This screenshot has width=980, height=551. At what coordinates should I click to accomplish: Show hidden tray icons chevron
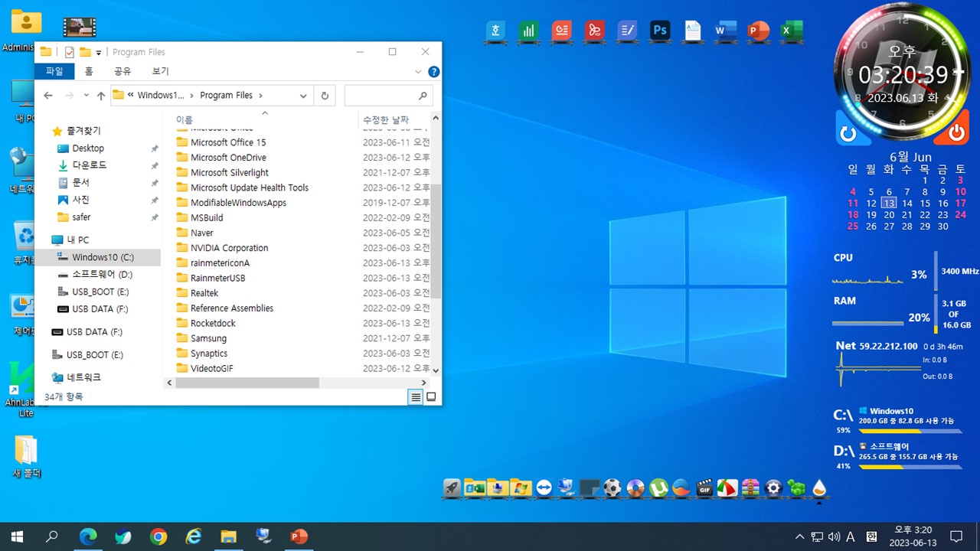(800, 536)
